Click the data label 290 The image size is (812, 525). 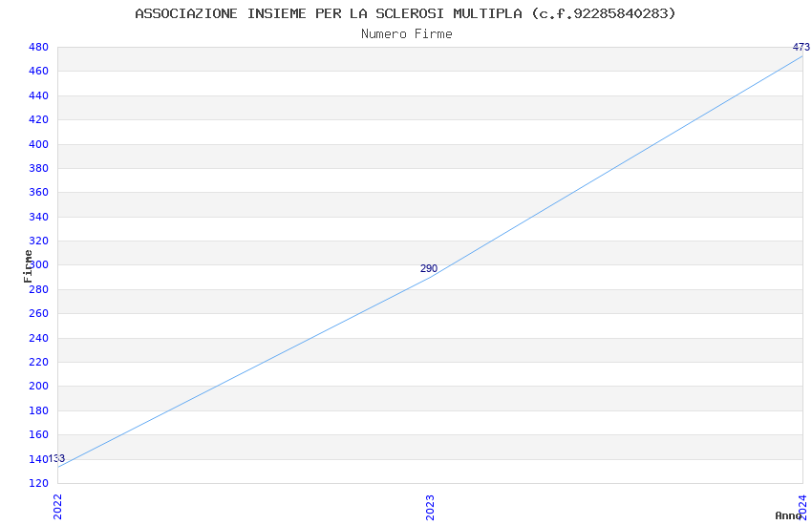click(429, 268)
